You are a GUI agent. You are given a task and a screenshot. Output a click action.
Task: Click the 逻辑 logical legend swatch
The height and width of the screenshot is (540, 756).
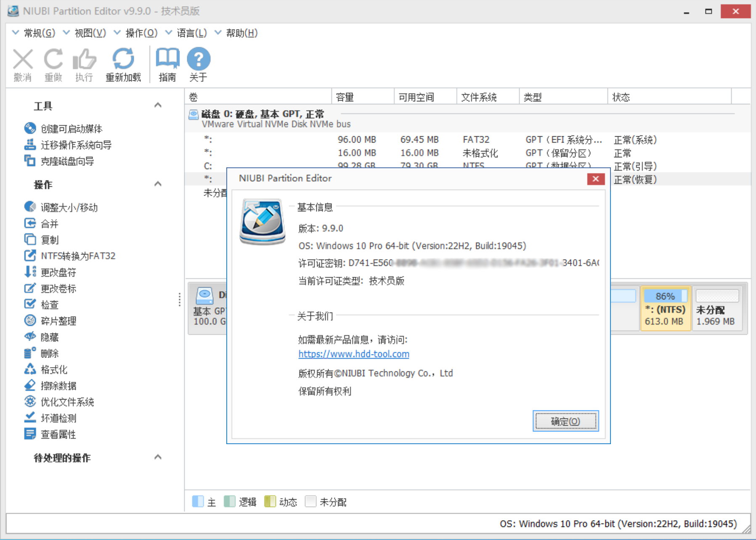click(x=230, y=501)
